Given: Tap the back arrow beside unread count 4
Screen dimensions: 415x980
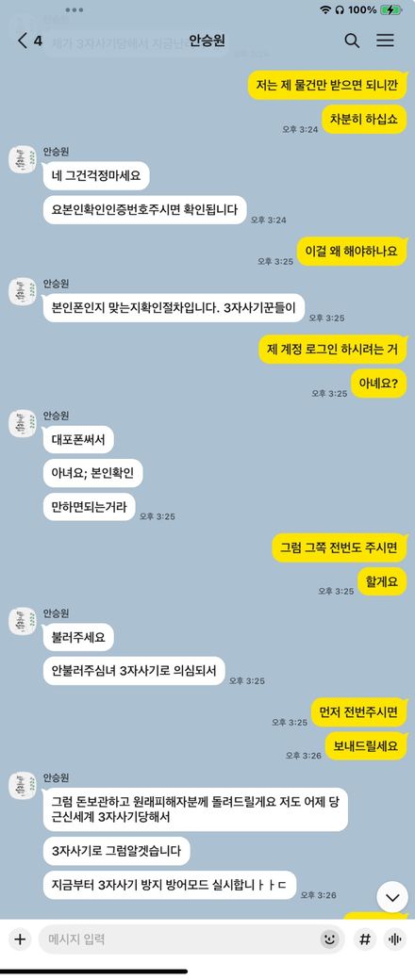Looking at the screenshot, I should click(24, 41).
